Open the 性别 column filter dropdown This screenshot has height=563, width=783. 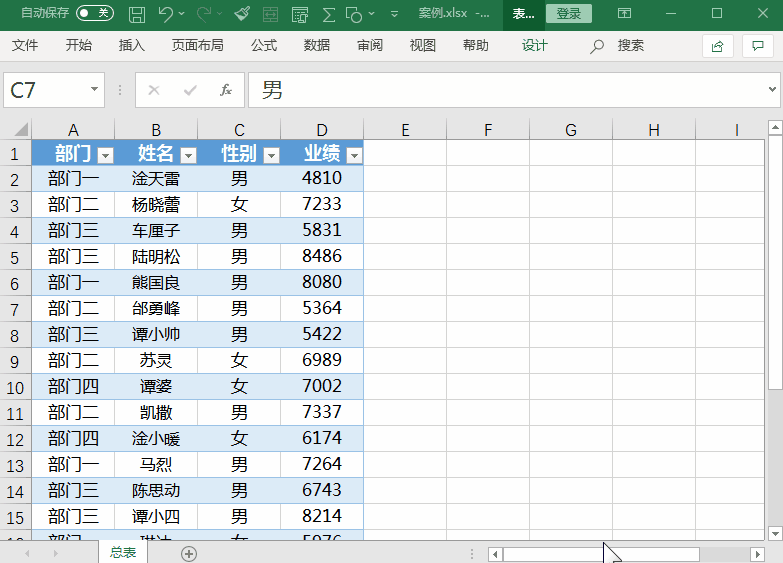point(271,155)
